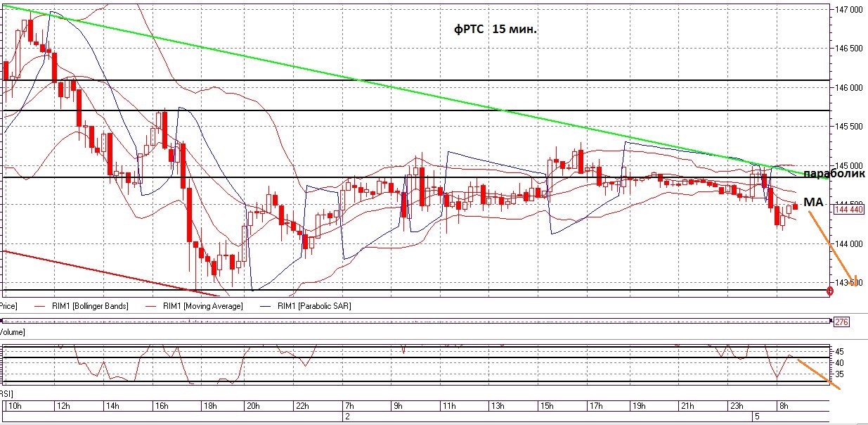Click the chart title фРТС 15 мин.
The height and width of the screenshot is (425, 868).
496,30
